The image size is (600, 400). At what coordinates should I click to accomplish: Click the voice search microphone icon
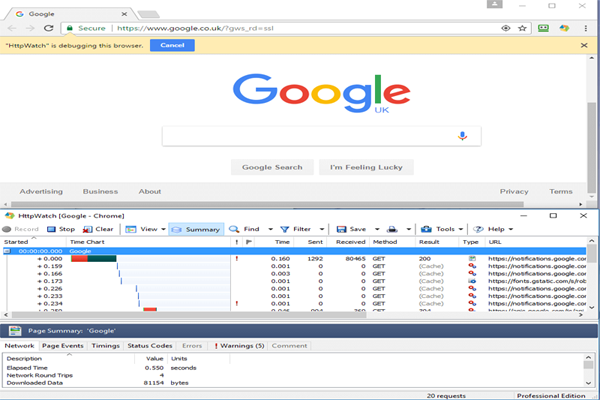(x=462, y=136)
